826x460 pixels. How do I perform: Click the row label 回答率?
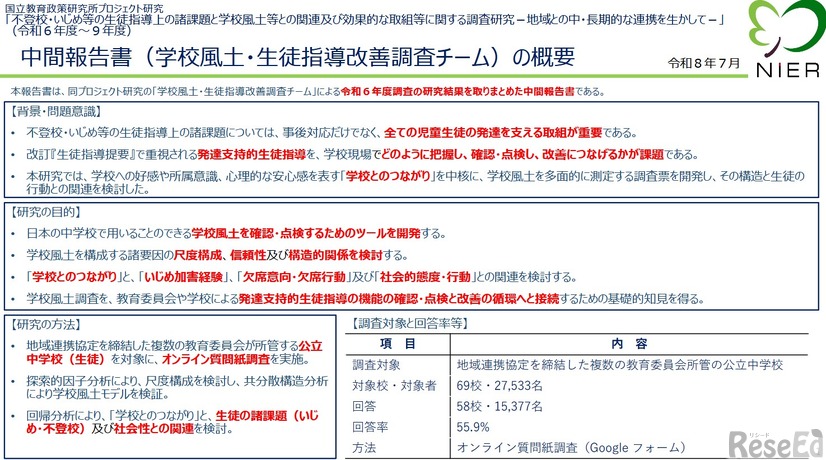(370, 427)
